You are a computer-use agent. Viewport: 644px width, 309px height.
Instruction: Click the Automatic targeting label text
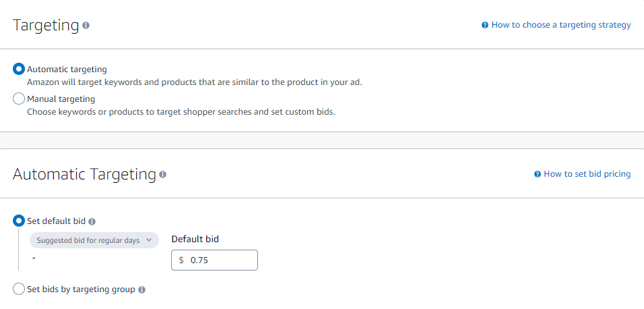(67, 69)
